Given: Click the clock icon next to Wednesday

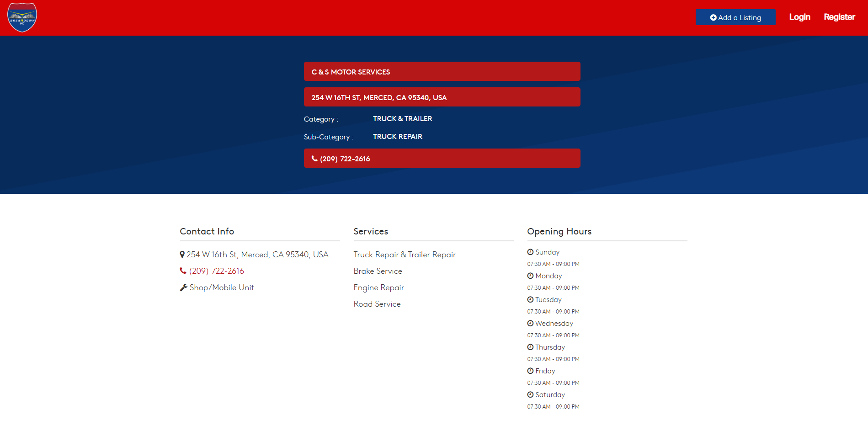Looking at the screenshot, I should (x=530, y=324).
